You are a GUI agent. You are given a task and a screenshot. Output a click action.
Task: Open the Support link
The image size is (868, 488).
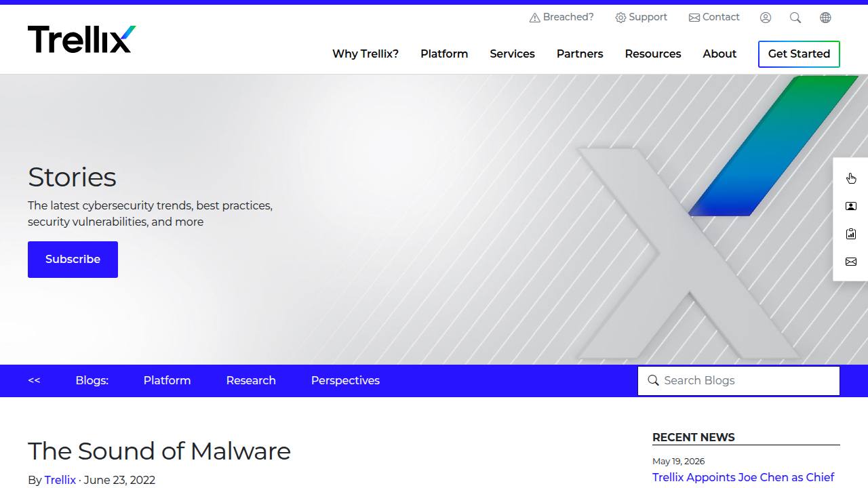point(641,18)
